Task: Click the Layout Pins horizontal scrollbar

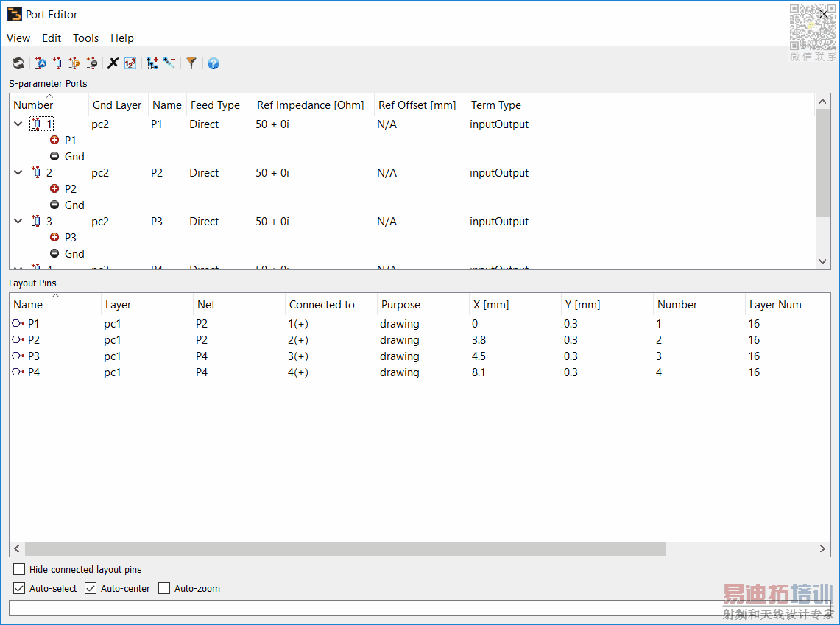Action: pos(345,548)
